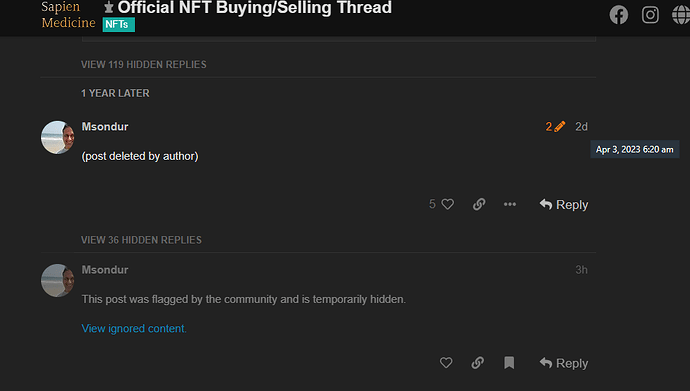This screenshot has height=391, width=690.
Task: Select the NFTs category tag
Action: pos(118,25)
